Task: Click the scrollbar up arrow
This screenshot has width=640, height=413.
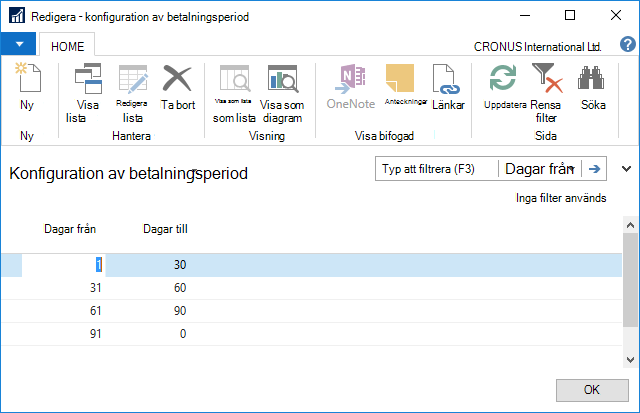Action: click(630, 225)
